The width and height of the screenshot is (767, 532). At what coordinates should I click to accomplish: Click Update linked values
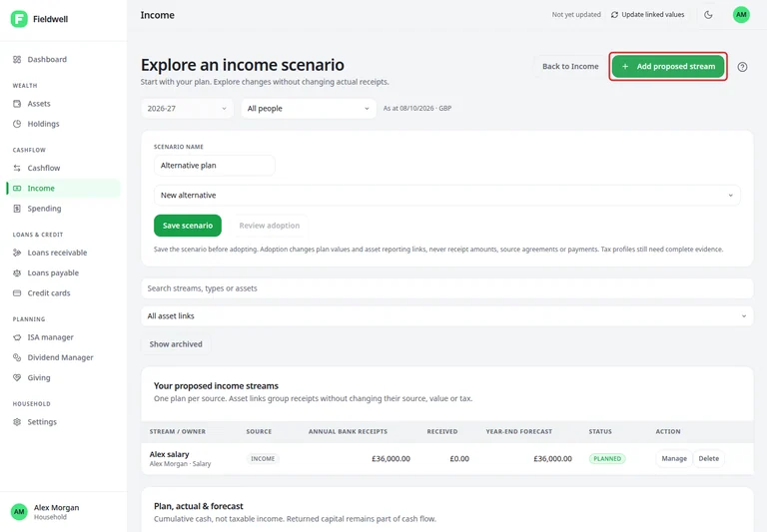tap(647, 15)
